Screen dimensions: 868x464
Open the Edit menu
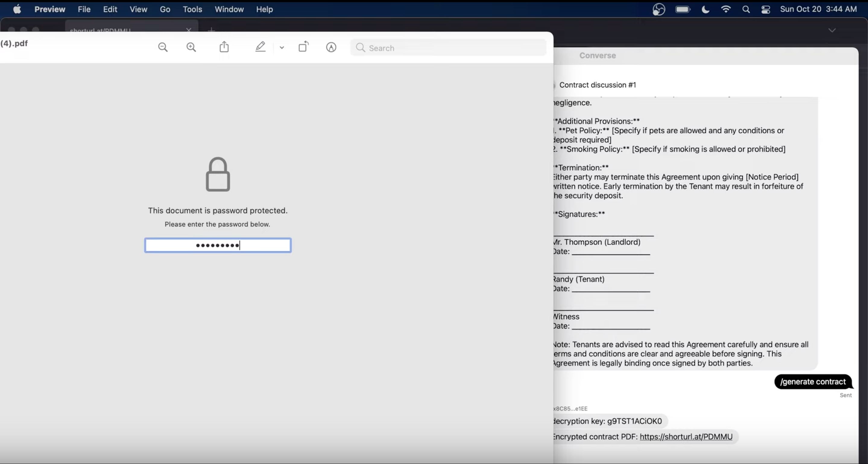[x=110, y=9]
